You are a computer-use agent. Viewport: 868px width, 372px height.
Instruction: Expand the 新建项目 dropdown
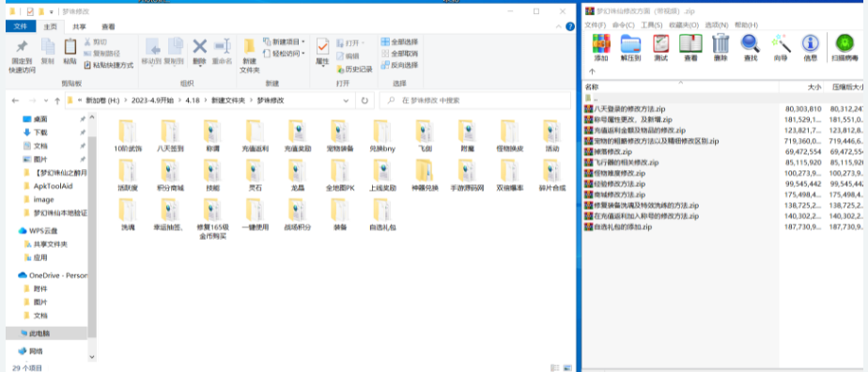(x=284, y=41)
